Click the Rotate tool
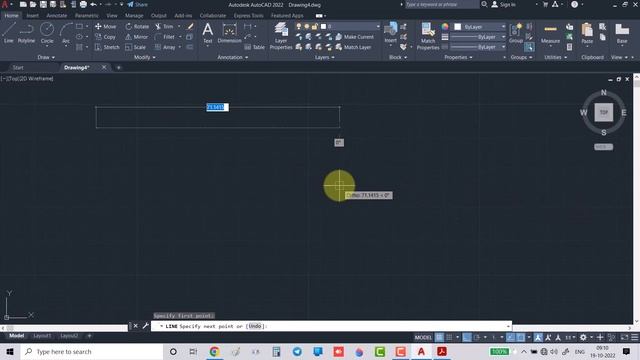640x360 pixels. [x=137, y=27]
